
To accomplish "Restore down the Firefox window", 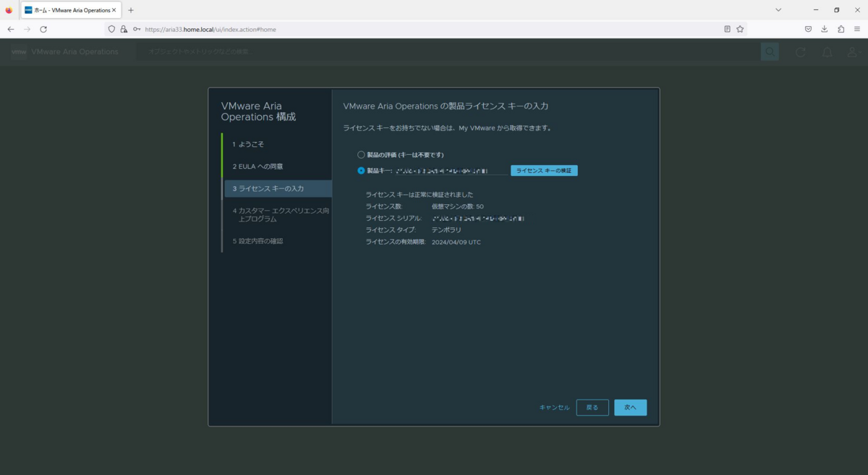I will [x=837, y=10].
